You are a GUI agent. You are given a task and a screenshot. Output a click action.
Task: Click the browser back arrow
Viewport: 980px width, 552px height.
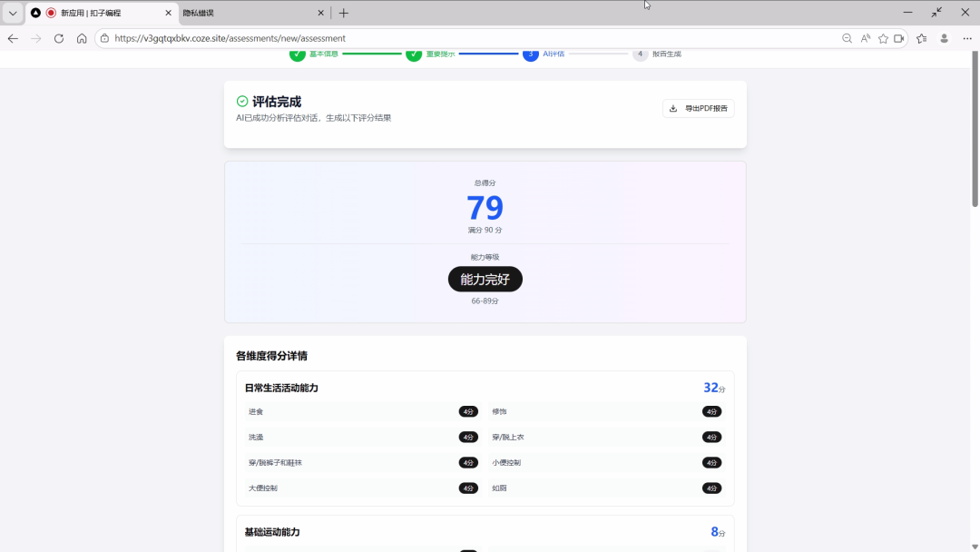click(13, 38)
